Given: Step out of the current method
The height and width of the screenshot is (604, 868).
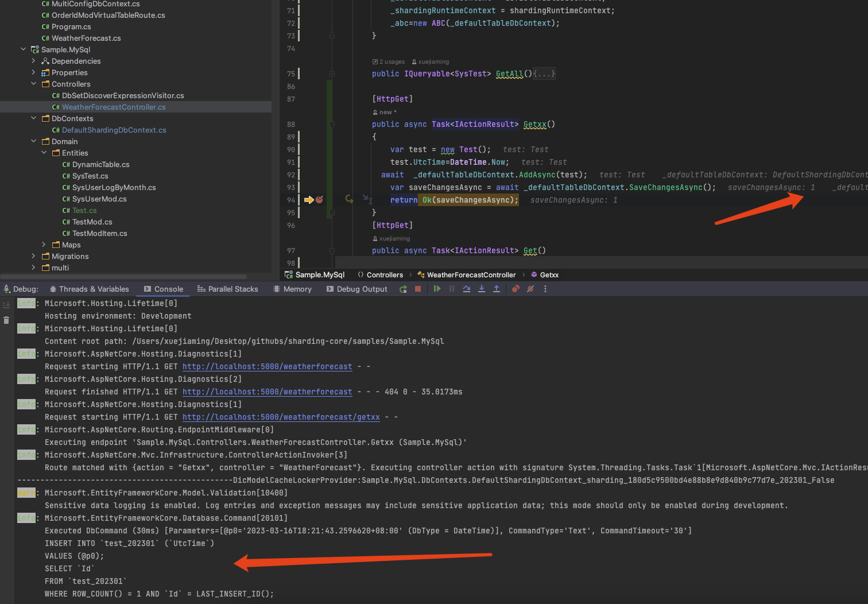Looking at the screenshot, I should coord(497,289).
